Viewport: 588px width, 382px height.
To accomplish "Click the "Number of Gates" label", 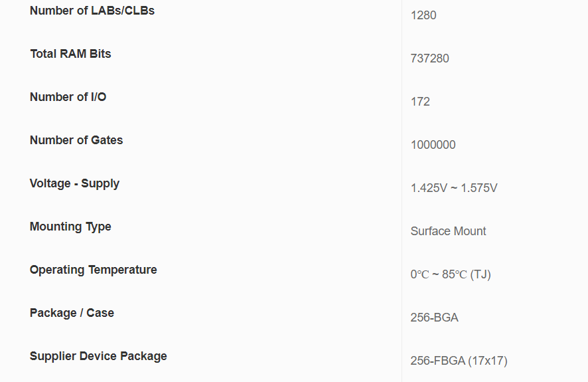I will tap(76, 140).
